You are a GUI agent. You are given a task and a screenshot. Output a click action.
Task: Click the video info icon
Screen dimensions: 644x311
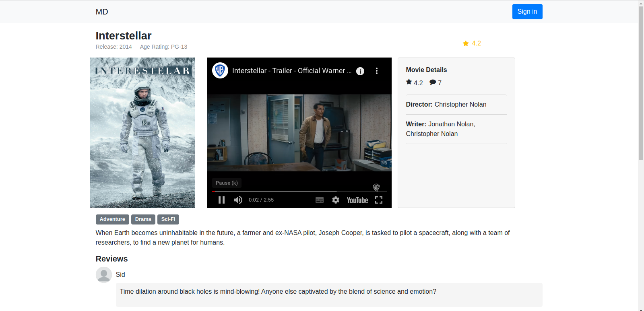pos(360,71)
